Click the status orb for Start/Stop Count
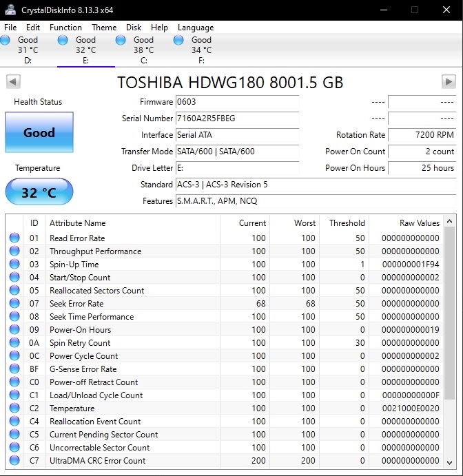This screenshot has width=463, height=476. [14, 277]
